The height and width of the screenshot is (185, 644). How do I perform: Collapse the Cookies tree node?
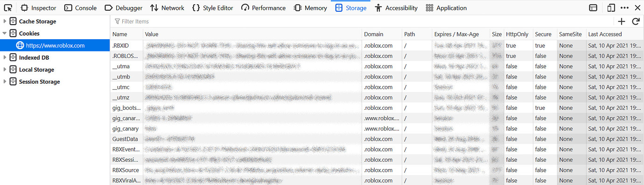pyautogui.click(x=5, y=34)
